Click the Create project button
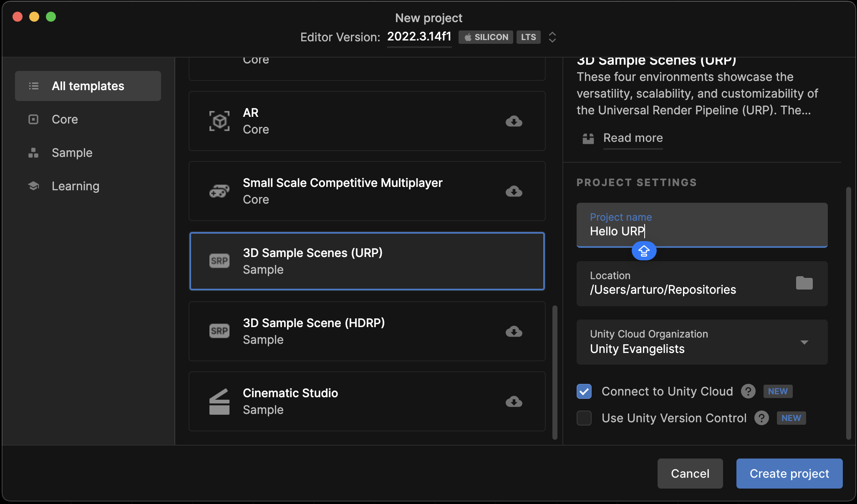The width and height of the screenshot is (857, 504). [789, 474]
